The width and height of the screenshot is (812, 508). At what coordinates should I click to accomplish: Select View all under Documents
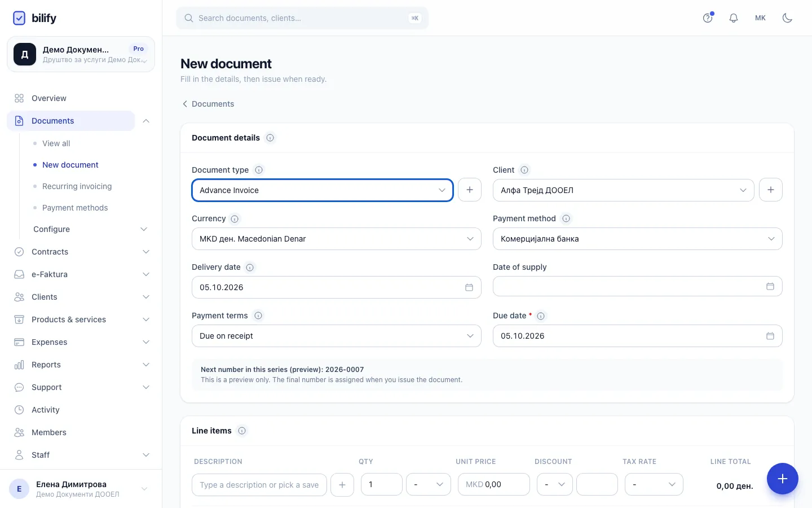click(56, 143)
